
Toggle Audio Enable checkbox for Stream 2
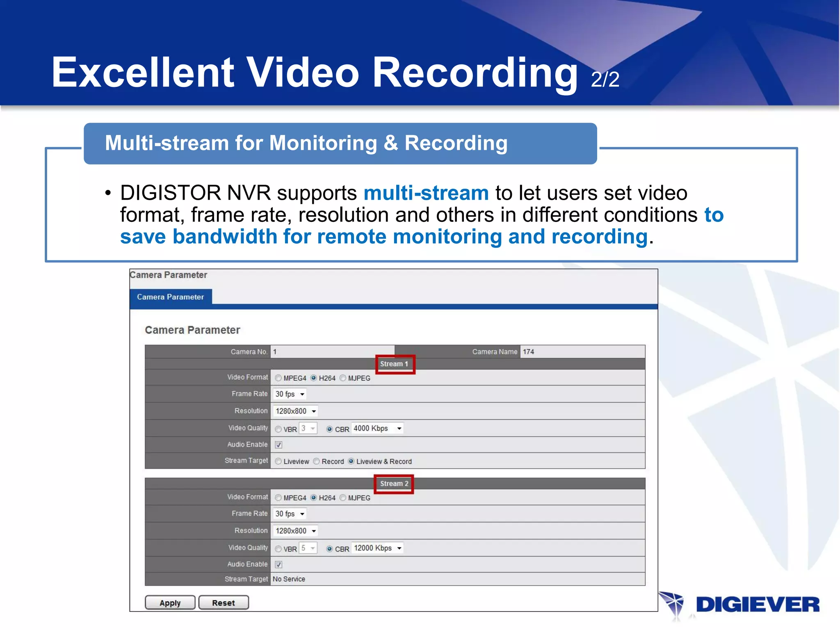(278, 564)
